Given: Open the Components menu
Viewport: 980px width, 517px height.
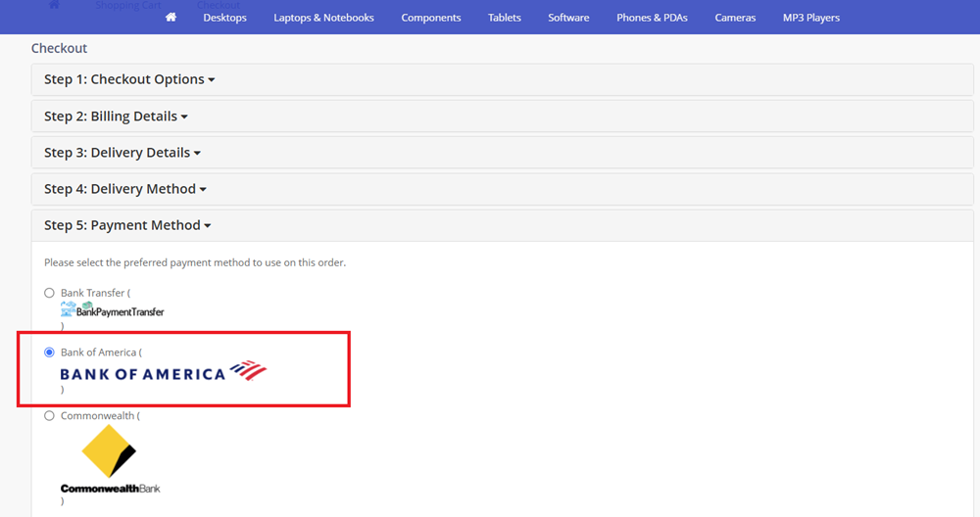Looking at the screenshot, I should point(431,18).
